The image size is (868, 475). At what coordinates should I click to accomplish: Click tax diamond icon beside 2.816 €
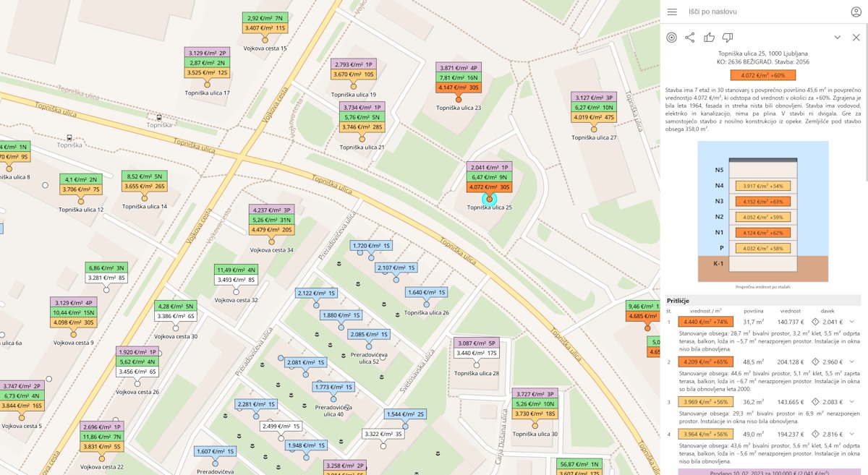tap(814, 434)
